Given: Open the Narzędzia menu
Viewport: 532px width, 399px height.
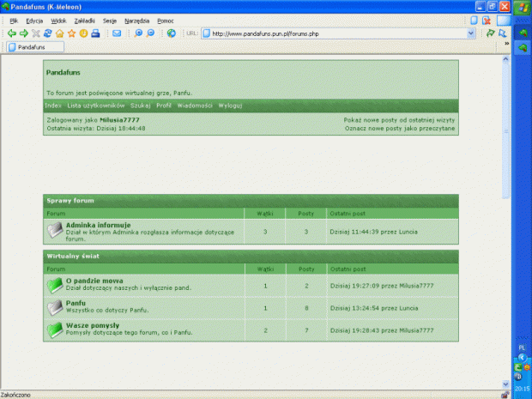Looking at the screenshot, I should 136,20.
